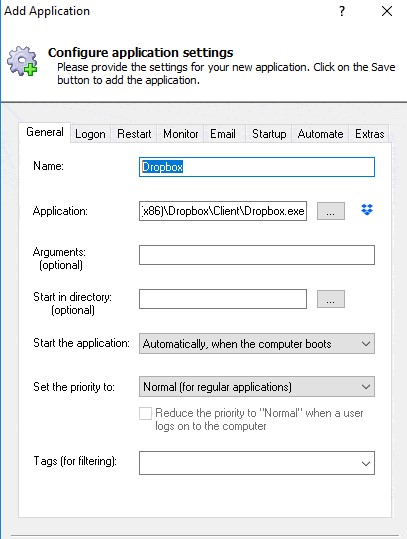This screenshot has width=407, height=539.
Task: Click into the Arguments optional field
Action: (257, 255)
